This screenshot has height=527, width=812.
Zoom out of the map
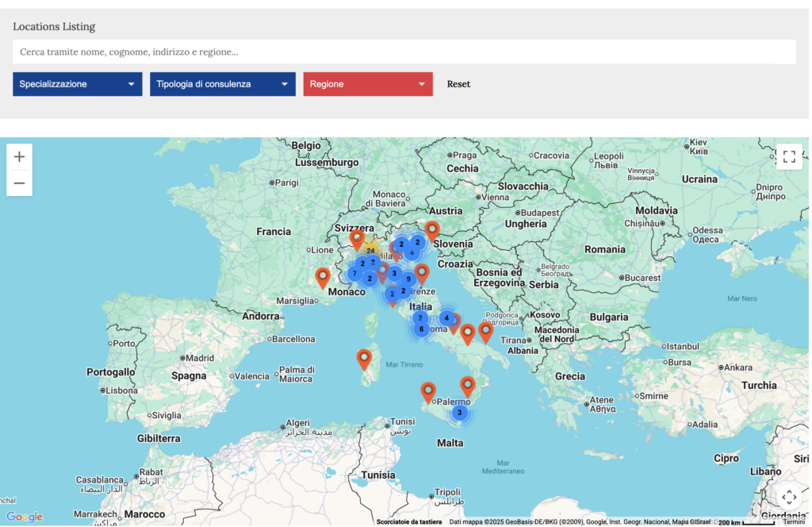(19, 183)
